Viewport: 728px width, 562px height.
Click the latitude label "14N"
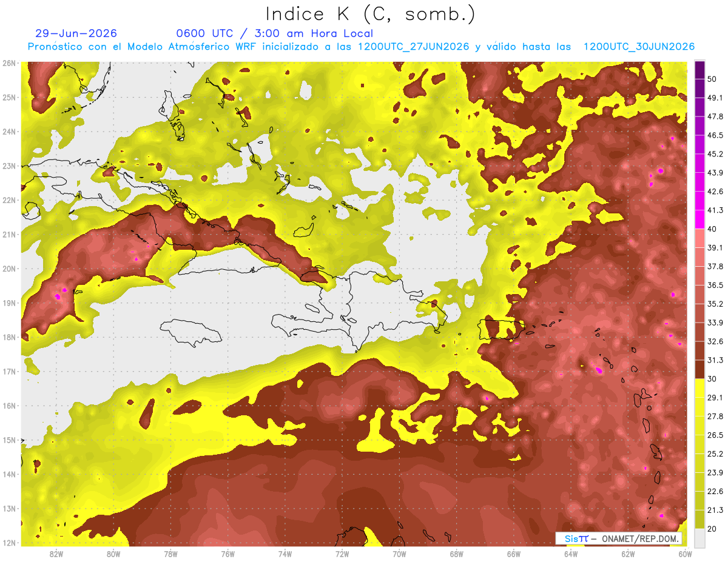coord(9,474)
